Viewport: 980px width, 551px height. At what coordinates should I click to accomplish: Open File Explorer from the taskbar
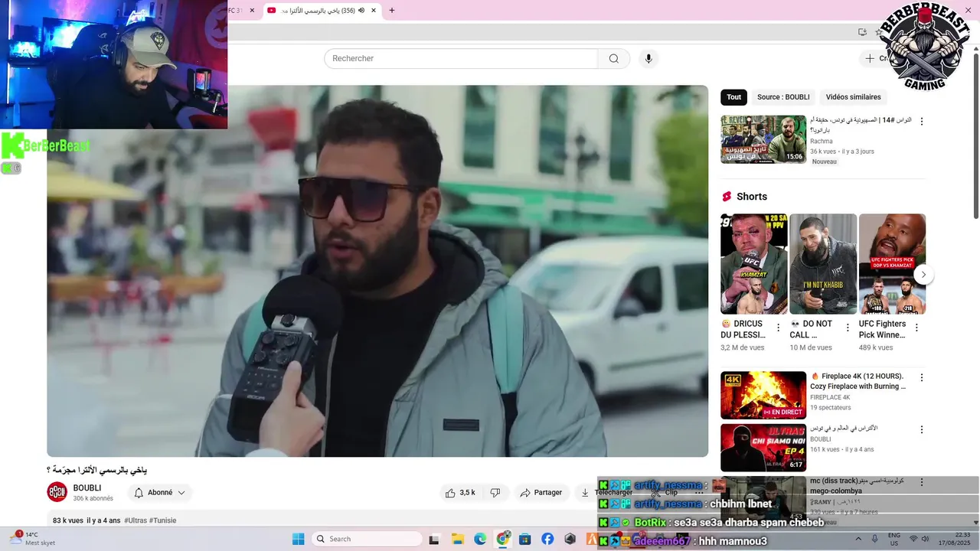(x=457, y=539)
